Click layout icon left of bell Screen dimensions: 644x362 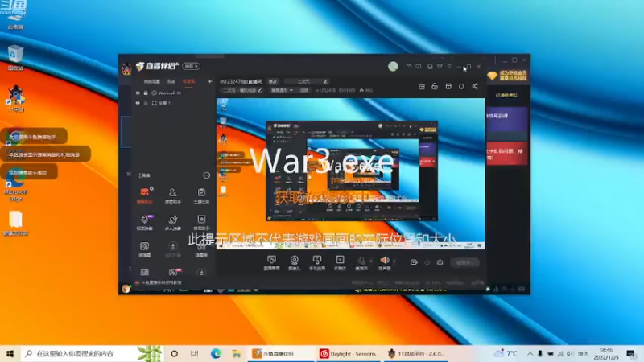(448, 86)
